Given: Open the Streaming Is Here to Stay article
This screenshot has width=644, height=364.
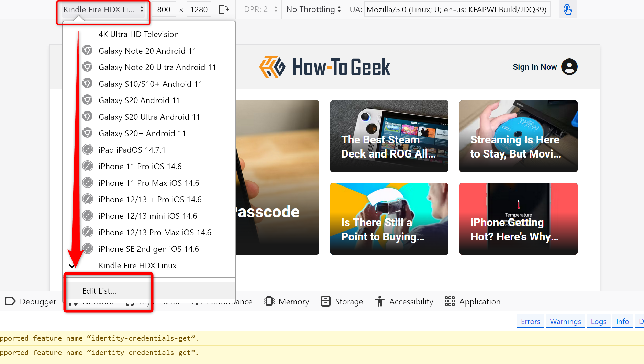Looking at the screenshot, I should 518,136.
